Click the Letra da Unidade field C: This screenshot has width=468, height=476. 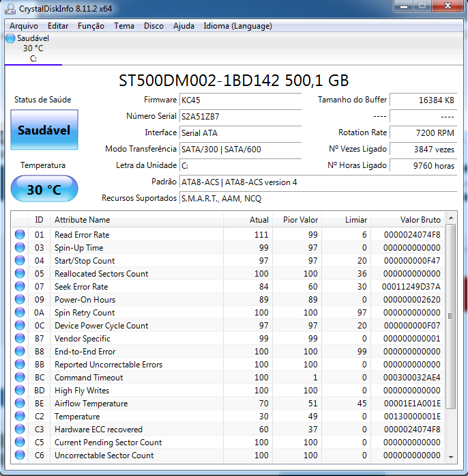(241, 165)
